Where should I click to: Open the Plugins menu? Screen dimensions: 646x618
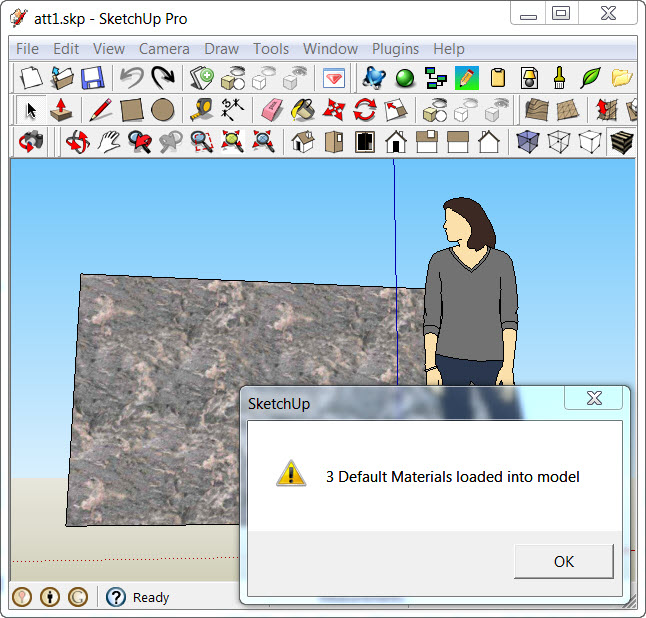tap(395, 48)
